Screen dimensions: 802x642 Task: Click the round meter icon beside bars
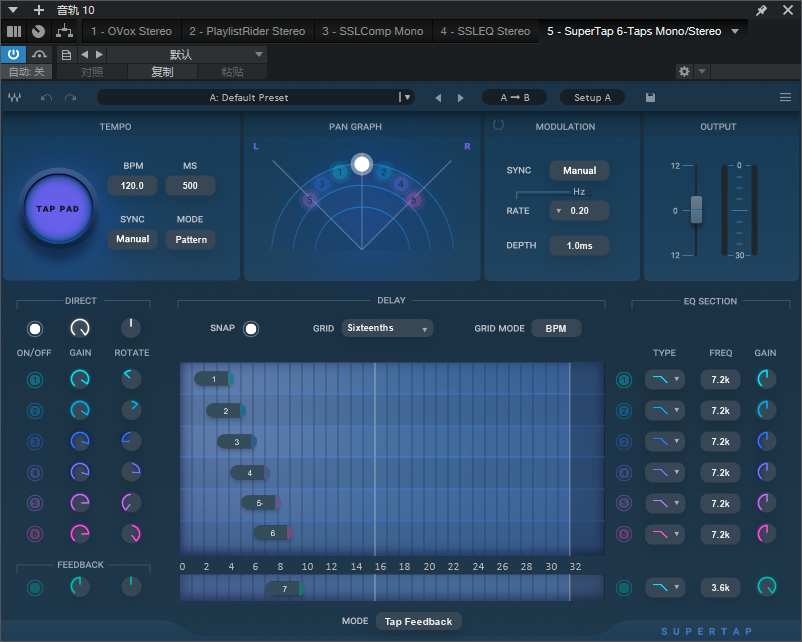point(38,31)
